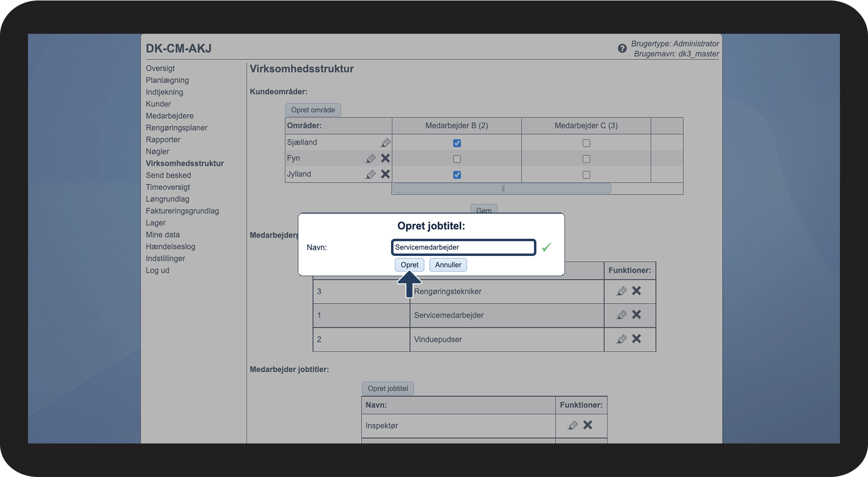This screenshot has height=477, width=868.
Task: Delete the Vinduepudser row
Action: point(637,338)
